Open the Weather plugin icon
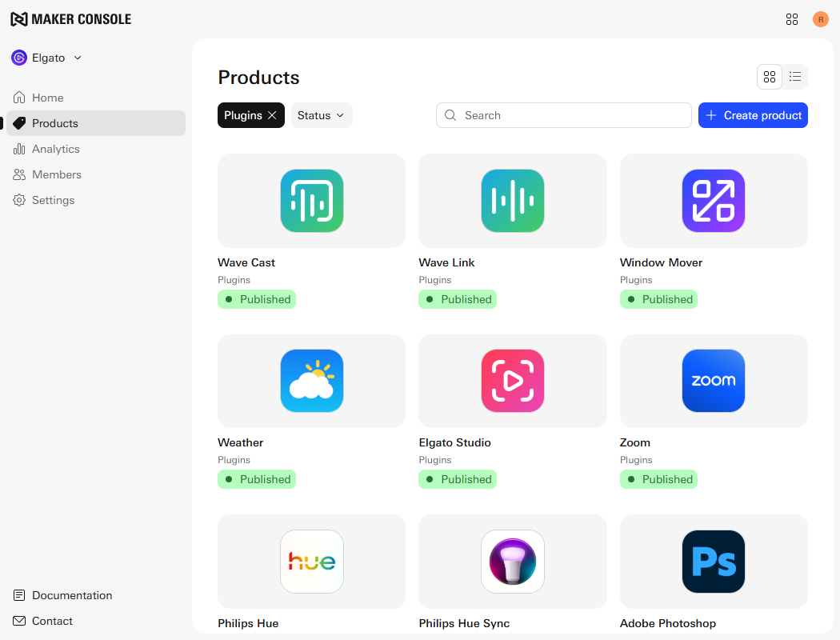Image resolution: width=840 pixels, height=640 pixels. (311, 381)
